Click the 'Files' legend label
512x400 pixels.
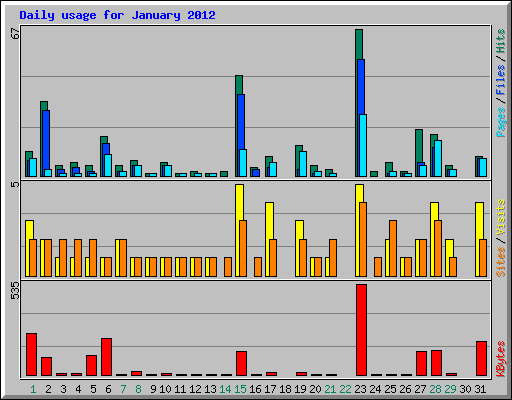tap(500, 80)
